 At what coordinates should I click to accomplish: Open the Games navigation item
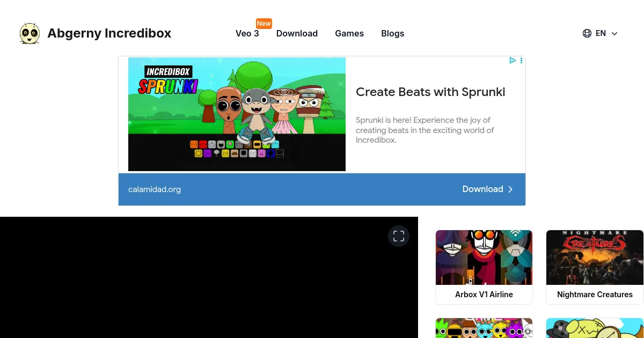(349, 33)
